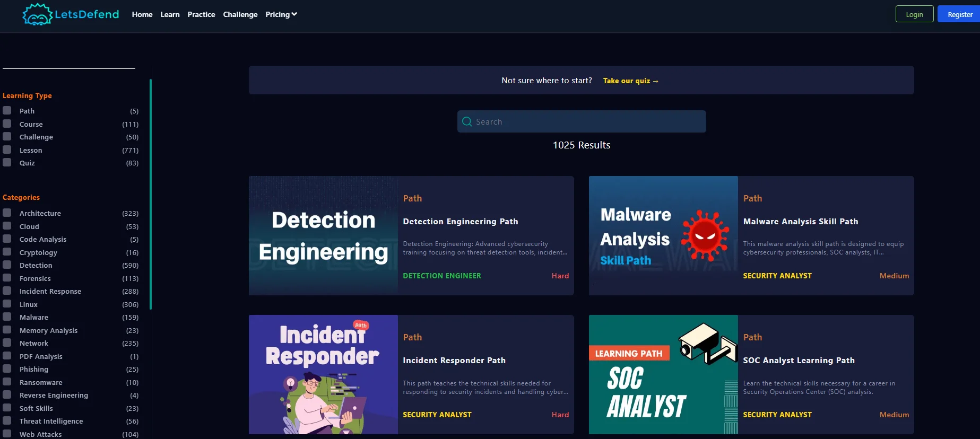Click the search magnifier icon
Screen dimensions: 980x439
467,121
